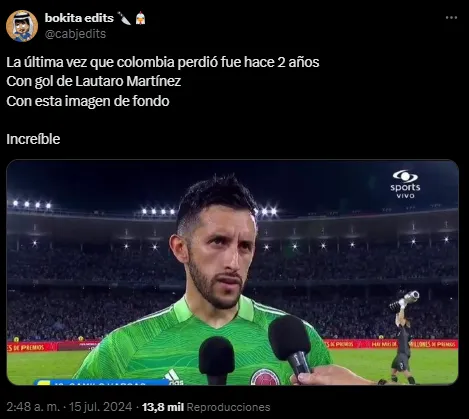
Task: Click the bokita edits display name
Action: tap(79, 18)
